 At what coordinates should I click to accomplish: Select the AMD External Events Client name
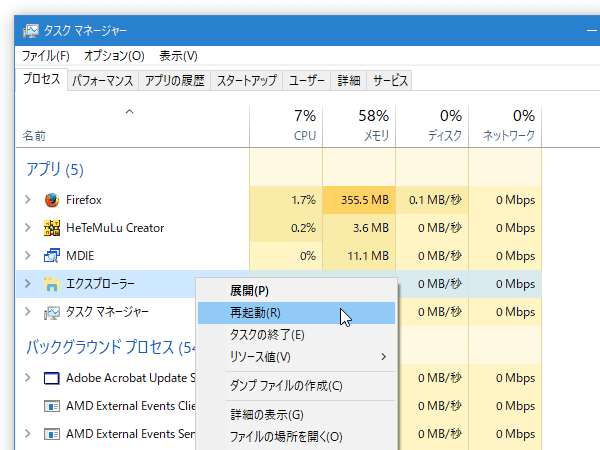(x=130, y=406)
